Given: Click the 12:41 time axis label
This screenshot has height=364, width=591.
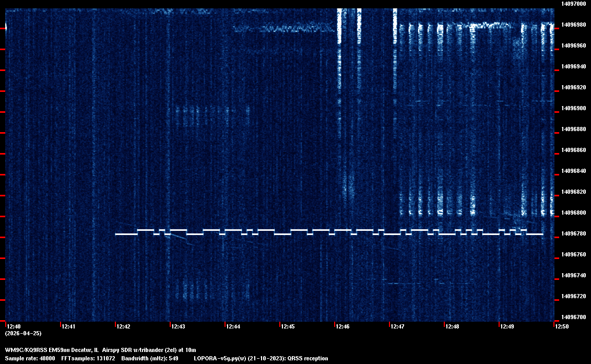Looking at the screenshot, I should [68, 326].
